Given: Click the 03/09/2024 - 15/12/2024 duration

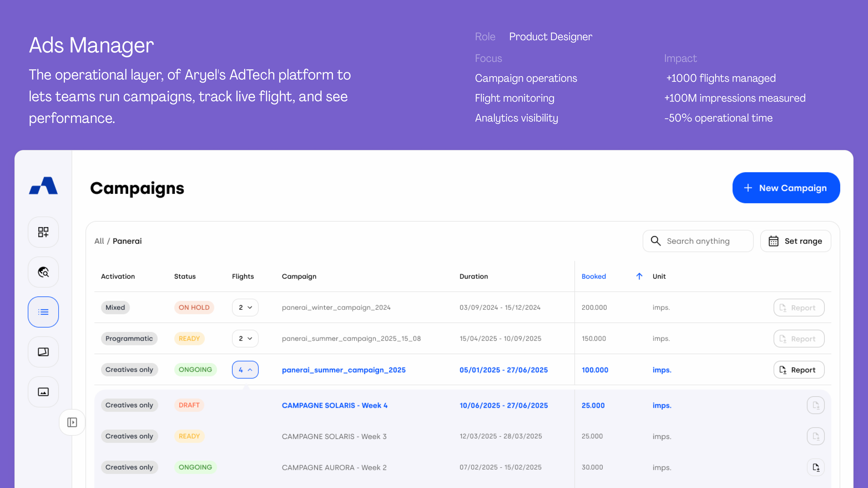Looking at the screenshot, I should 500,307.
